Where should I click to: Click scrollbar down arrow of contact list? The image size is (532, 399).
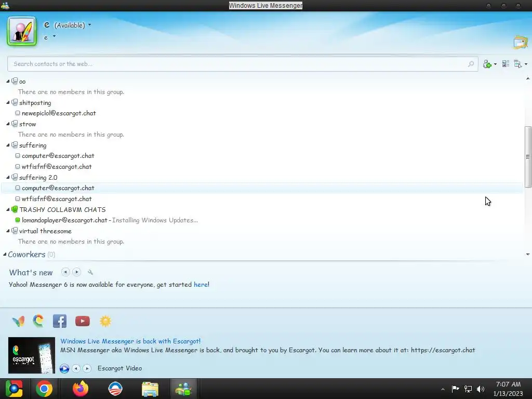point(528,254)
